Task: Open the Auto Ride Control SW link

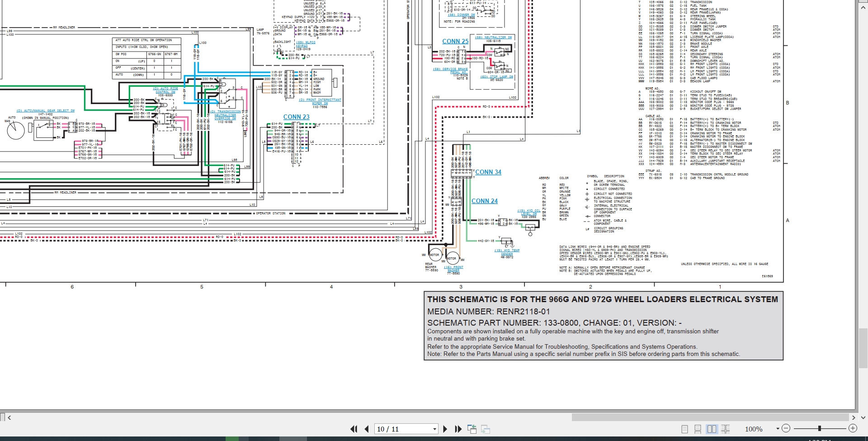Action: pos(165,90)
